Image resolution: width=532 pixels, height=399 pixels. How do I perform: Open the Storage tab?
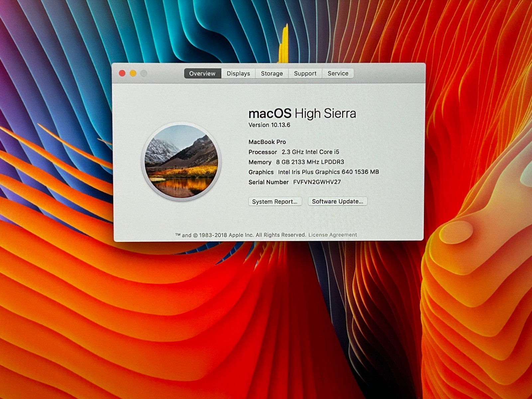coord(272,73)
